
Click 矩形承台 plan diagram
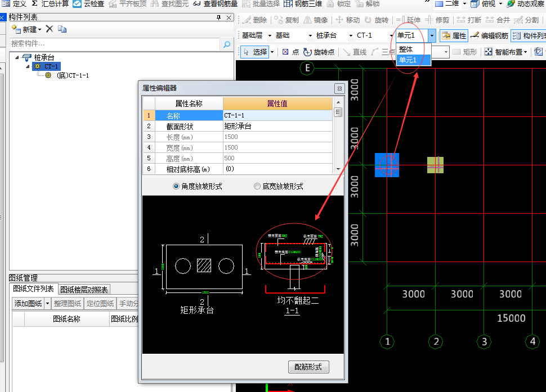[202, 273]
